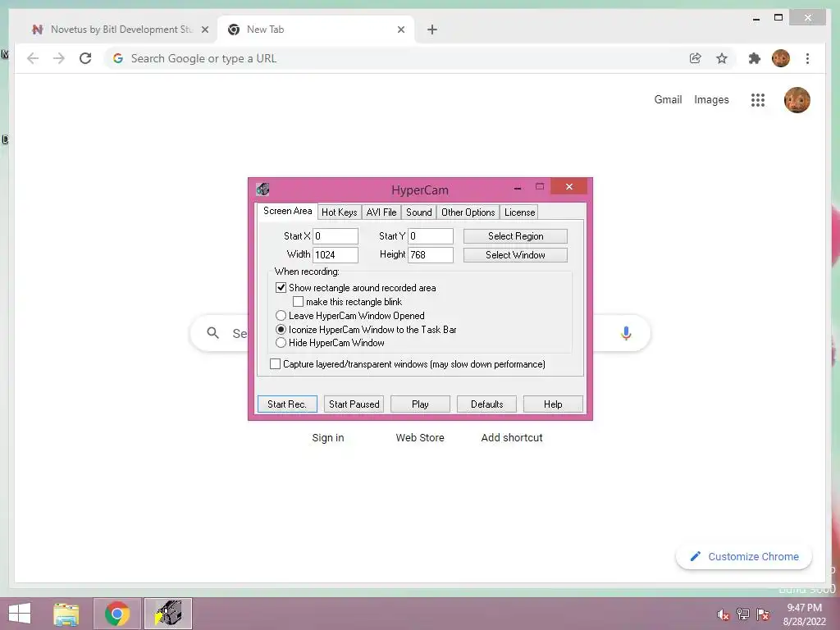Open the Windows Start menu
The image size is (840, 630).
20,614
